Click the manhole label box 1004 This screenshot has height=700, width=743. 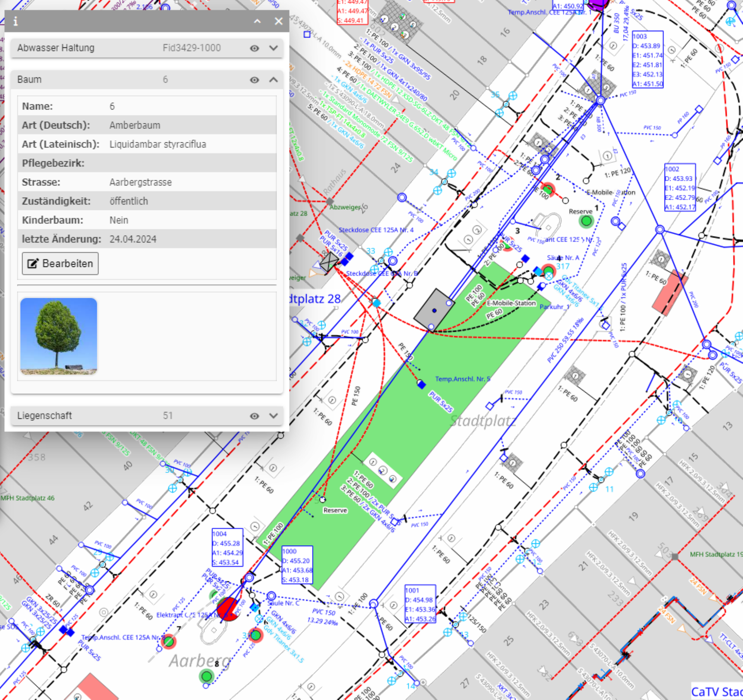tap(228, 548)
